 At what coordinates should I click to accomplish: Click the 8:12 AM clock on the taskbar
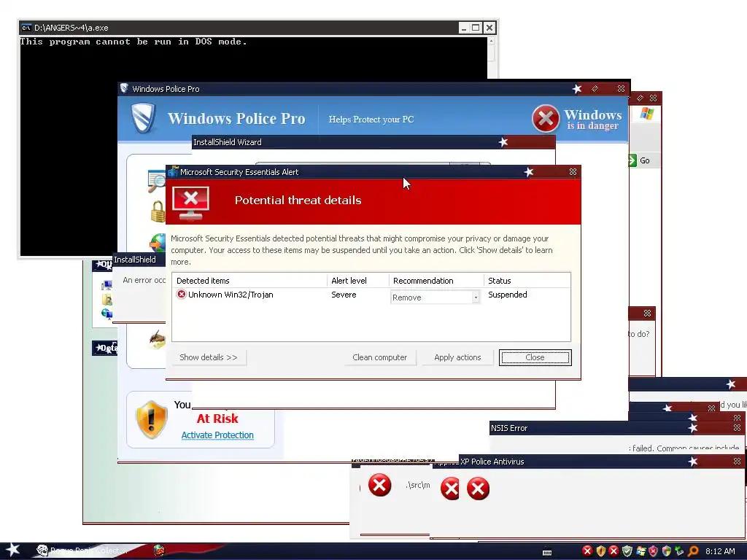(x=720, y=551)
